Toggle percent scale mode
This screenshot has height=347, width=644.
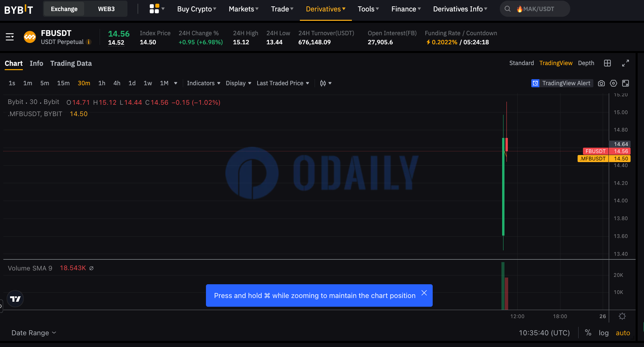click(588, 333)
